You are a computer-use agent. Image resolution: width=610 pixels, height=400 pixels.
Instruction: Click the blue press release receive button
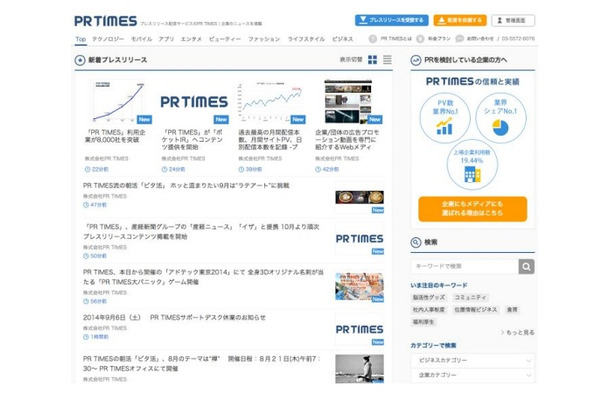(391, 20)
